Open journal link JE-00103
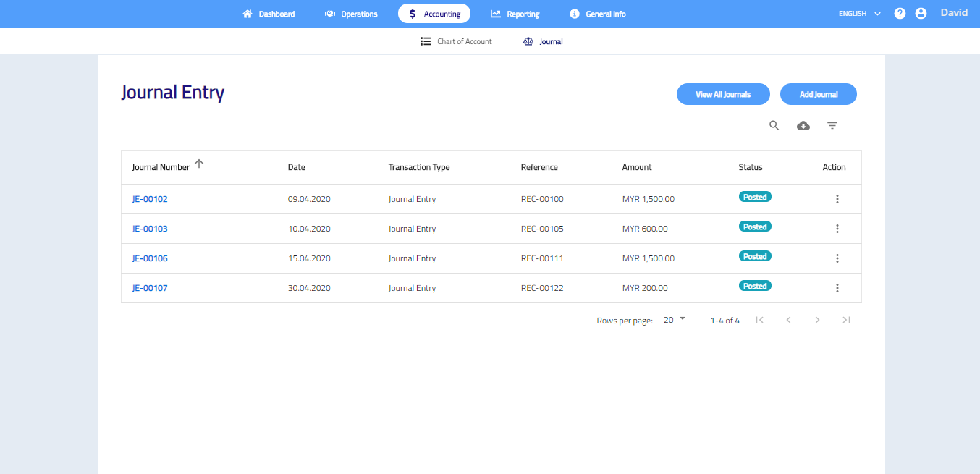980x474 pixels. point(150,229)
